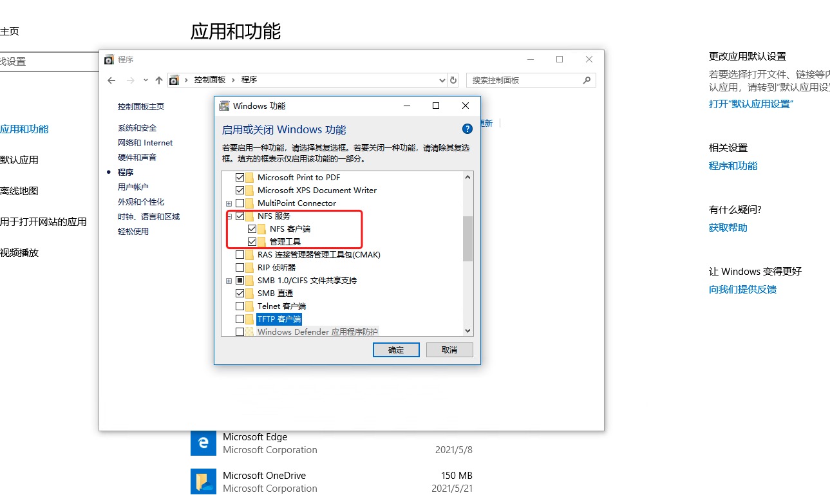Uncheck the NFS 客户端 checkbox
Screen dimensions: 830x504
(252, 229)
